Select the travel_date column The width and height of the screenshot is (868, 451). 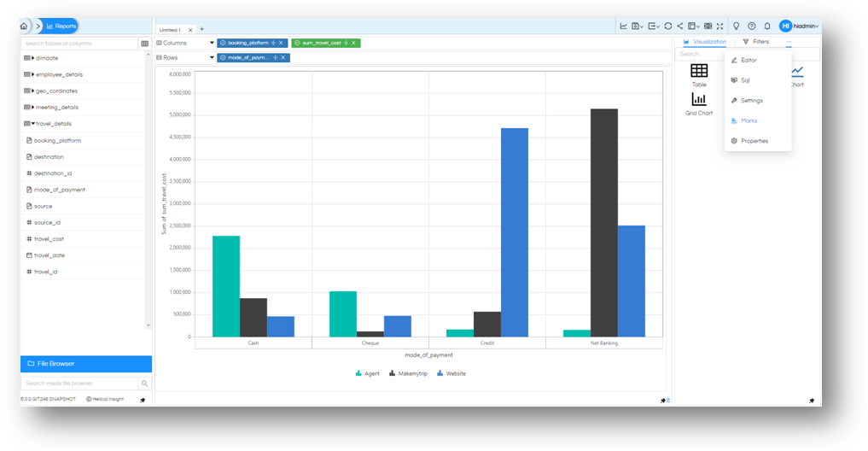(x=50, y=255)
